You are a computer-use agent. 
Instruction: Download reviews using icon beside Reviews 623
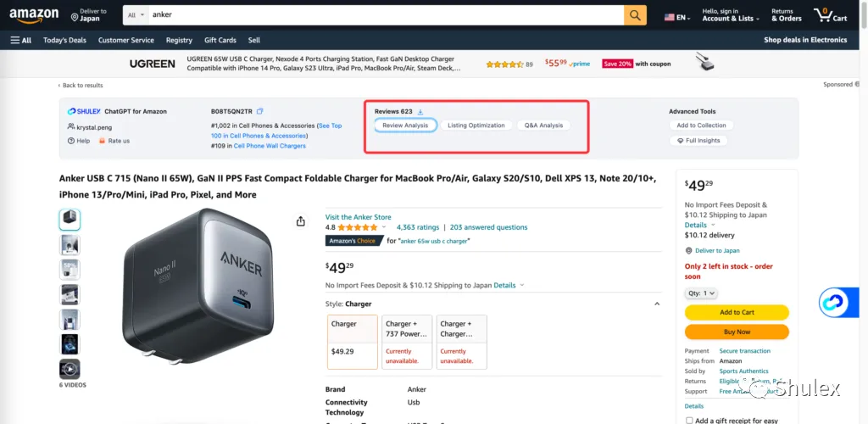(x=420, y=112)
